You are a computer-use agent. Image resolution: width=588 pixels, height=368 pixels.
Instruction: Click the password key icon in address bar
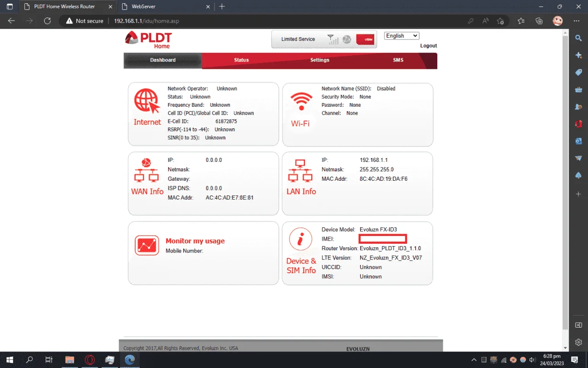pos(470,21)
